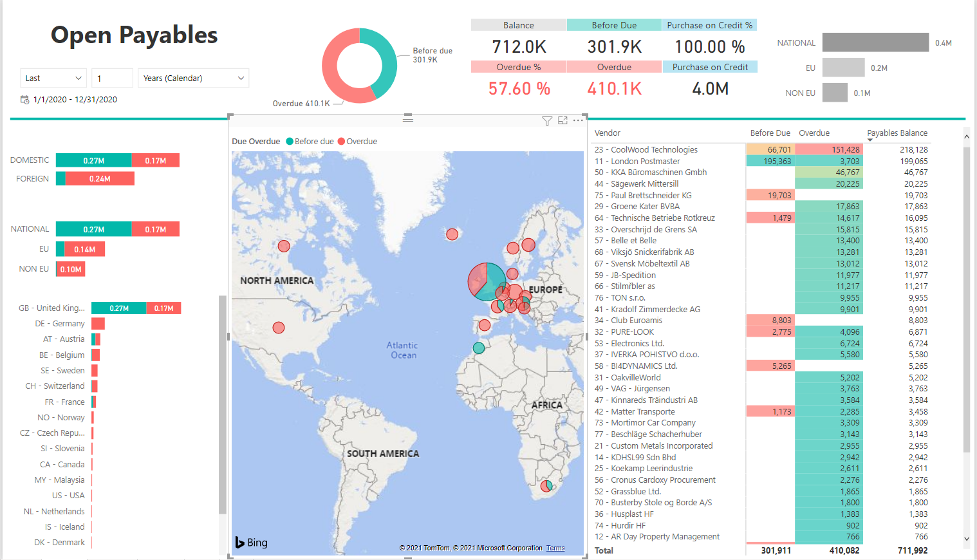Open the Last relative date dropdown
Image resolution: width=977 pixels, height=560 pixels.
pyautogui.click(x=53, y=79)
